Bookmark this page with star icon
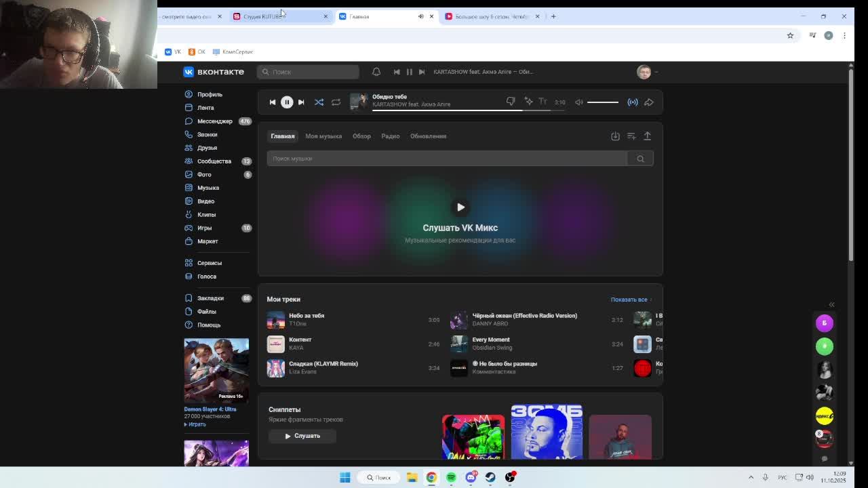The height and width of the screenshot is (488, 868). [x=790, y=35]
